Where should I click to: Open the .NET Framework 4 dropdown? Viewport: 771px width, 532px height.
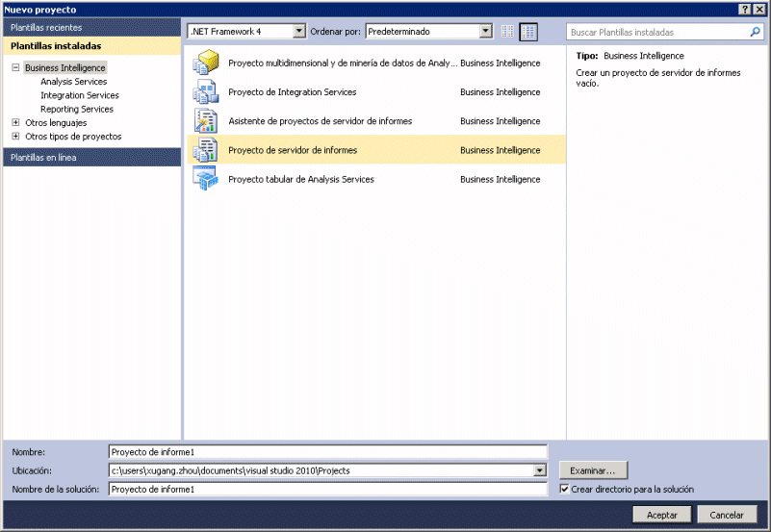click(298, 32)
